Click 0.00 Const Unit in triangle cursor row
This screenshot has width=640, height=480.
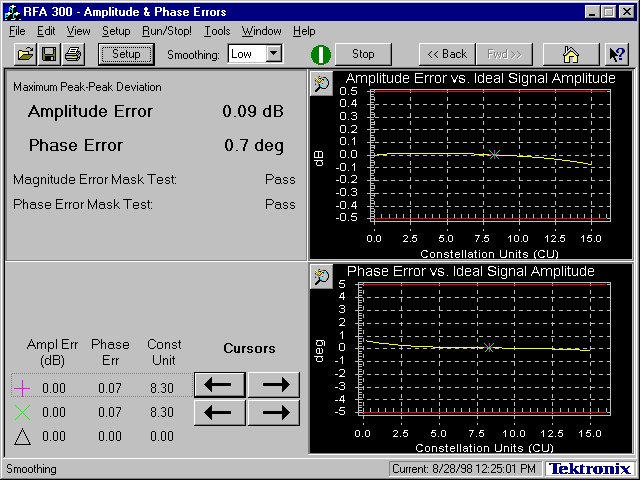[162, 436]
